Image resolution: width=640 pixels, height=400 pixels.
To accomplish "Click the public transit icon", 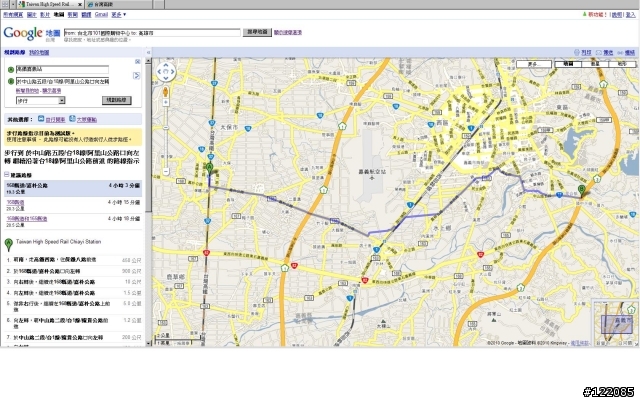I will (x=72, y=119).
